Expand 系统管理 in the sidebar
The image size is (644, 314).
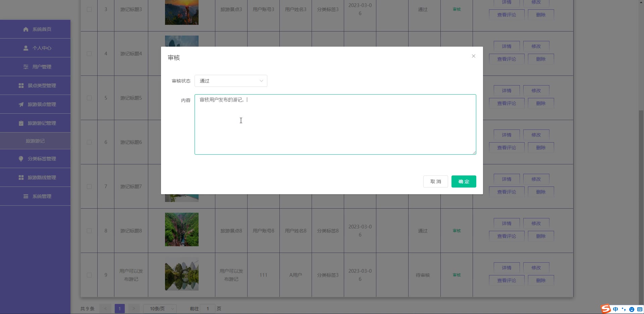click(35, 196)
